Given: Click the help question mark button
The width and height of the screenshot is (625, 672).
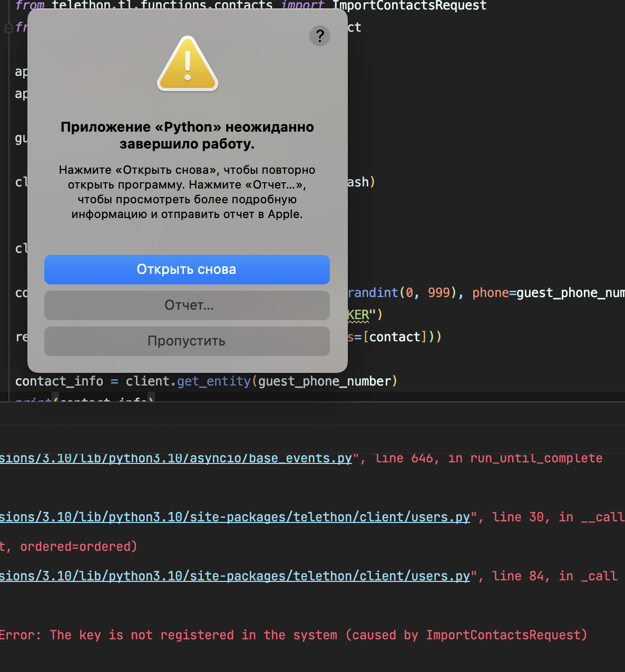Looking at the screenshot, I should point(320,36).
